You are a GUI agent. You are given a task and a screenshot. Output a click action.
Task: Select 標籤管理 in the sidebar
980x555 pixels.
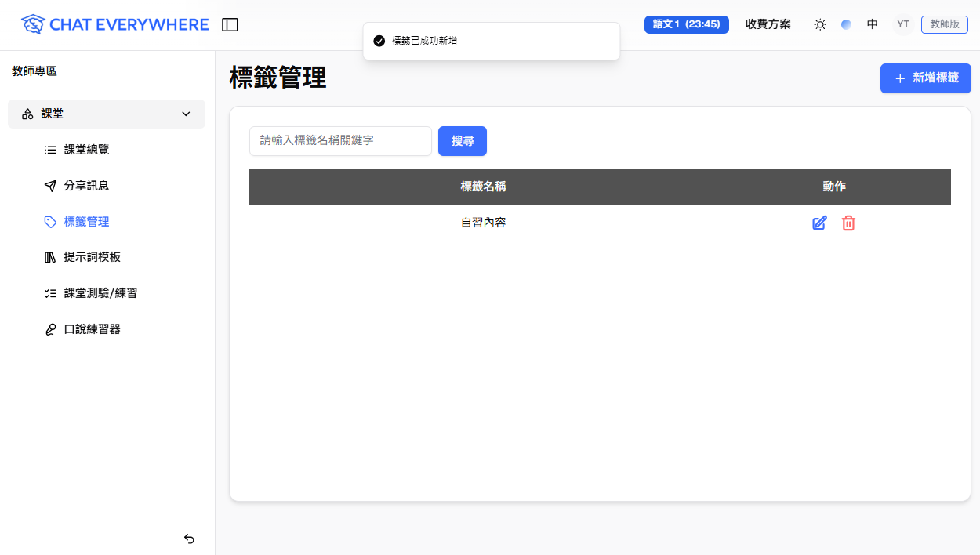point(86,222)
